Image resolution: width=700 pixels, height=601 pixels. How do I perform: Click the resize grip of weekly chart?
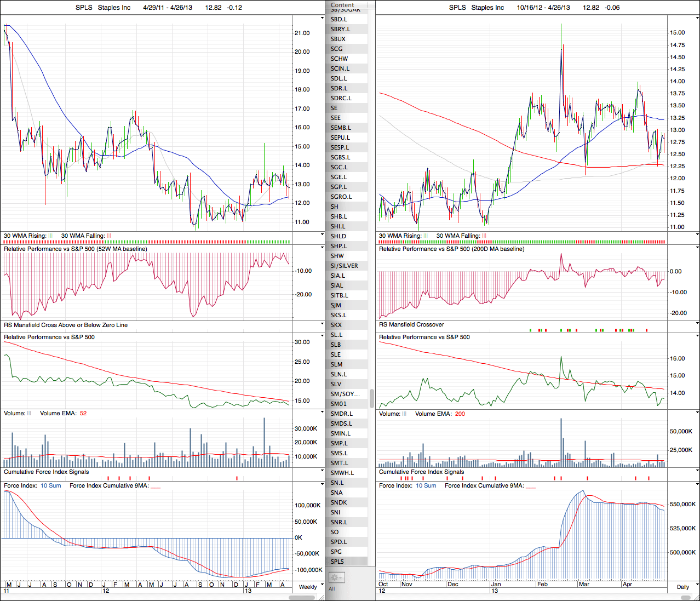point(322,597)
